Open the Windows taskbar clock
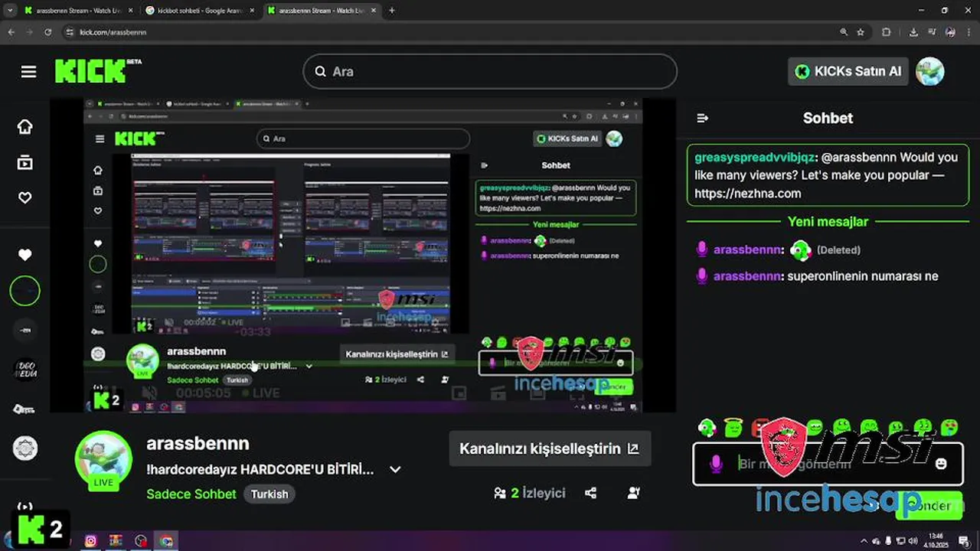This screenshot has width=980, height=551. (x=936, y=541)
